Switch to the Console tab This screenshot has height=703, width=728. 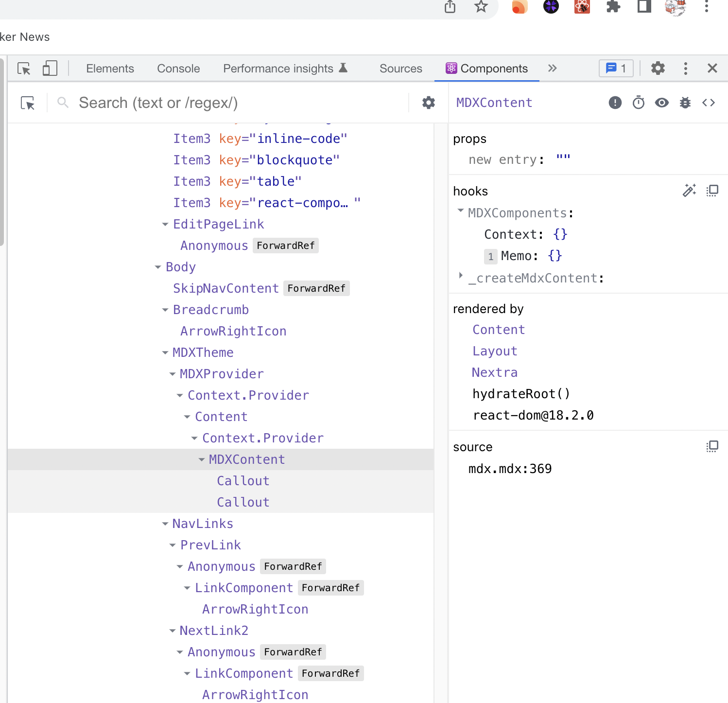(x=178, y=69)
